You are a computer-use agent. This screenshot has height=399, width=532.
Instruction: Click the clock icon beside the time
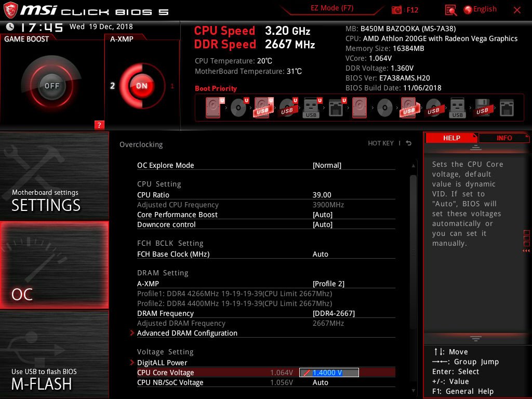10,26
